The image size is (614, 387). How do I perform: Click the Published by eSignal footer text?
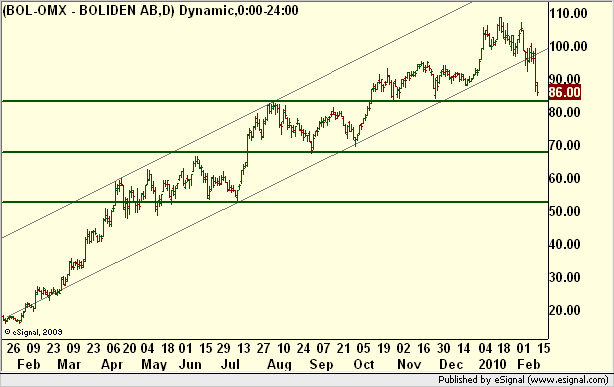click(523, 380)
